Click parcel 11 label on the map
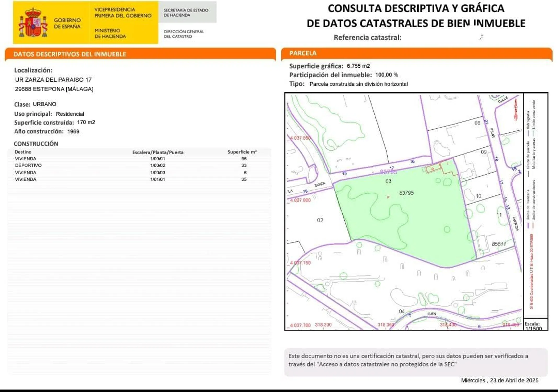 pyautogui.click(x=499, y=215)
